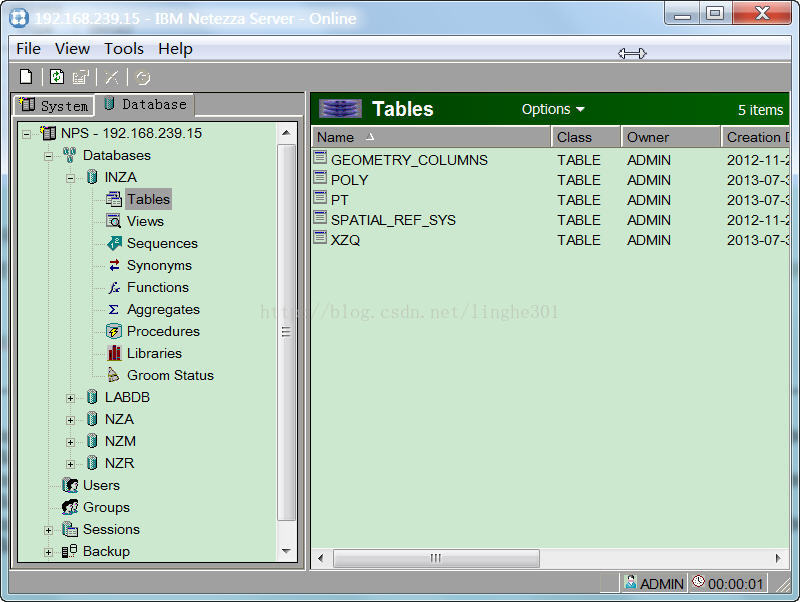Expand the NZM database node
800x602 pixels.
click(70, 442)
